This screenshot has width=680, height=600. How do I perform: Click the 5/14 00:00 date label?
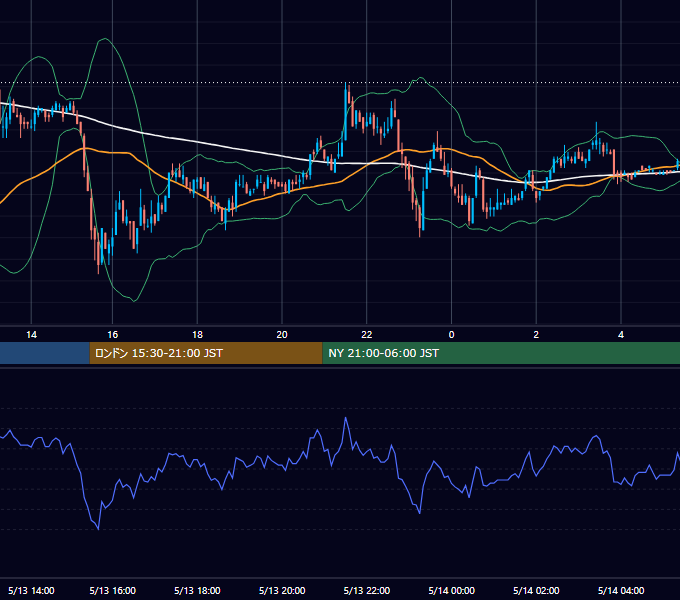(x=451, y=590)
